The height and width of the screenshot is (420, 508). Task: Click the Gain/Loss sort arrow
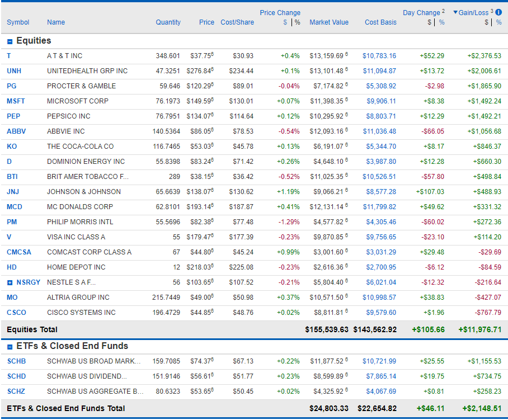point(455,12)
